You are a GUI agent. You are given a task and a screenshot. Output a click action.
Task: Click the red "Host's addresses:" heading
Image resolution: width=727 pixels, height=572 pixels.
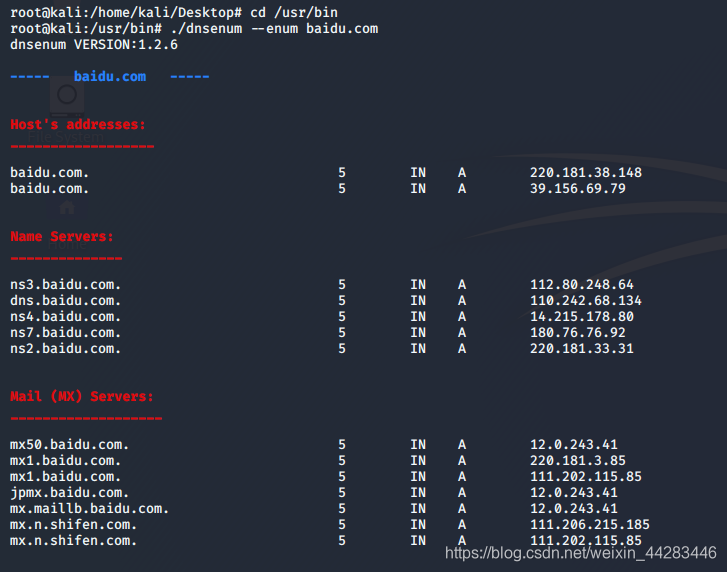78,125
